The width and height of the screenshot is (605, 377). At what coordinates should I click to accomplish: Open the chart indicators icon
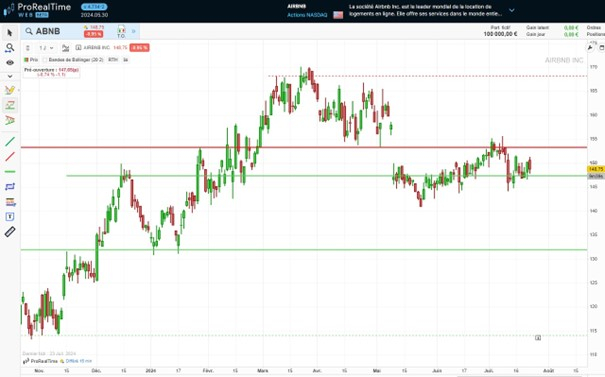66,48
